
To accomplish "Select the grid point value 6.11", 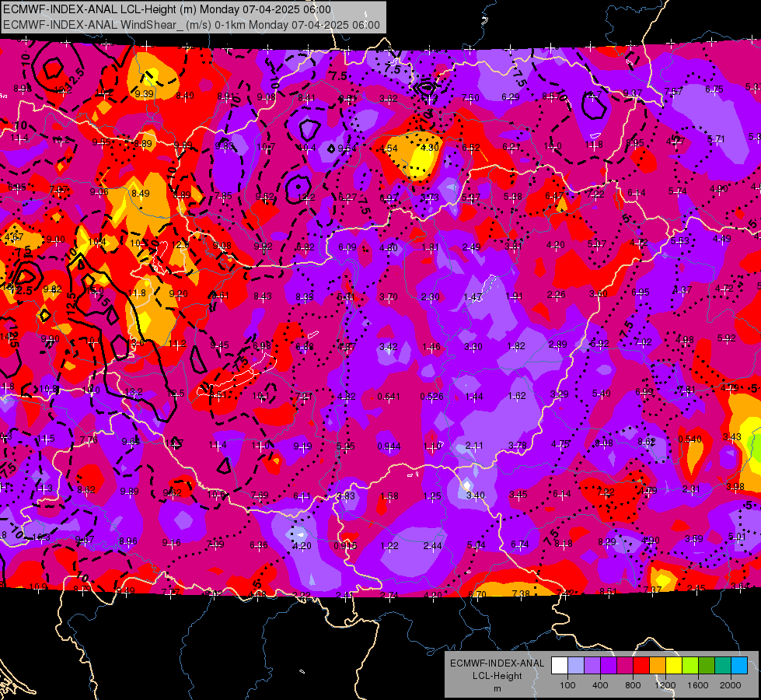I will (x=302, y=496).
